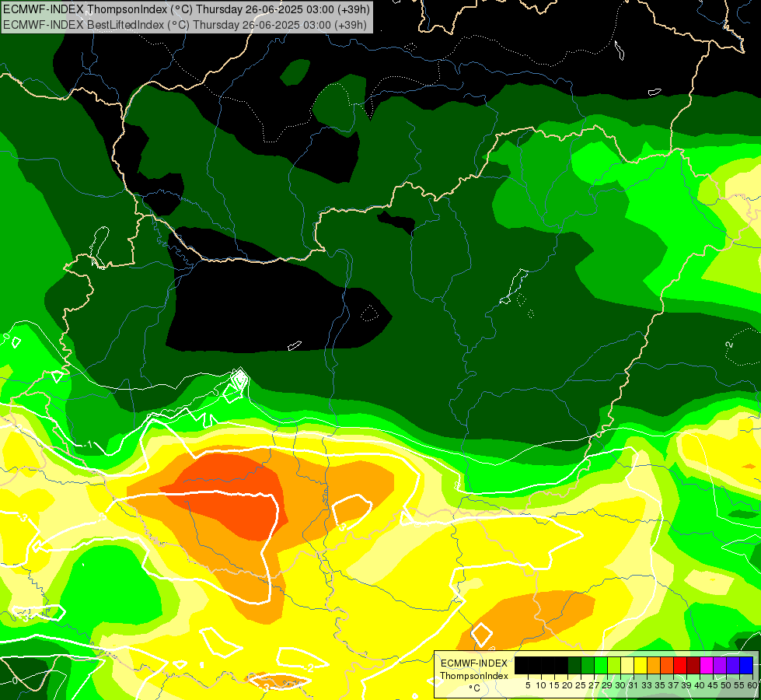The width and height of the screenshot is (761, 700).
Task: Click the legend tick label 45
Action: point(713,685)
